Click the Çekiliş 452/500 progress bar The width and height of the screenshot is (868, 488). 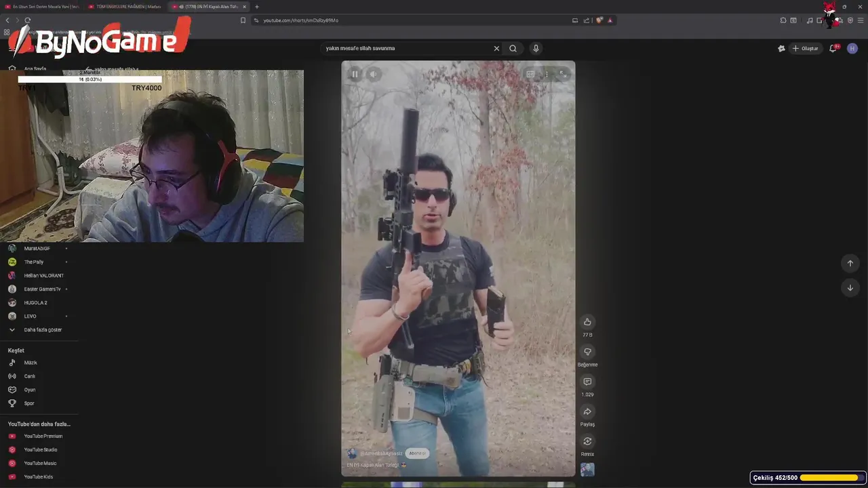pyautogui.click(x=808, y=478)
